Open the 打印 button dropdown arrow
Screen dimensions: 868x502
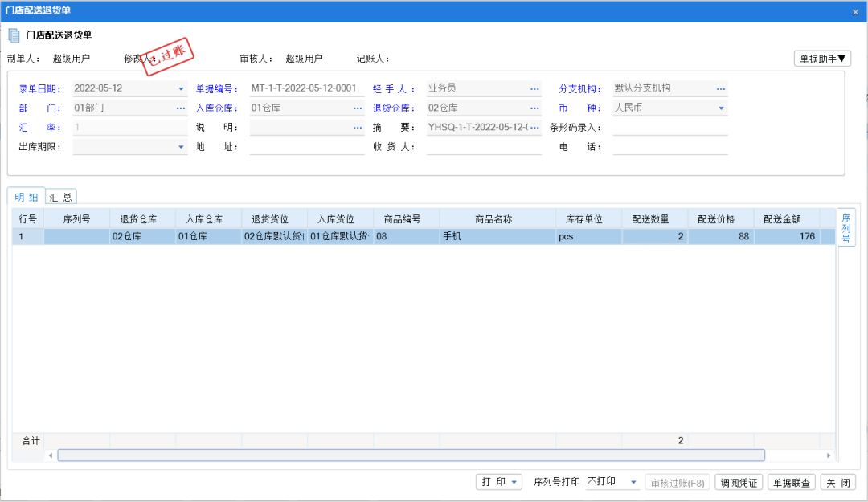[514, 482]
